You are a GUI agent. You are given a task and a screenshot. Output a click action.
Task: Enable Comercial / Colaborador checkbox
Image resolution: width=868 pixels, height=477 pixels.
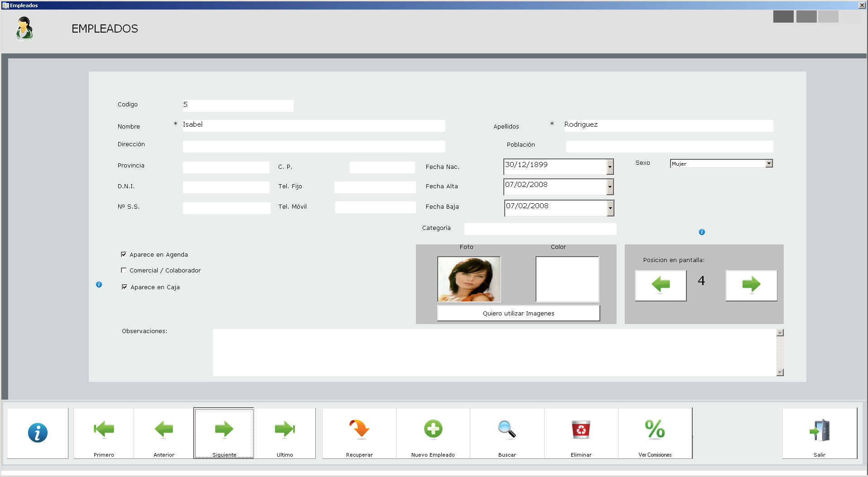click(124, 270)
